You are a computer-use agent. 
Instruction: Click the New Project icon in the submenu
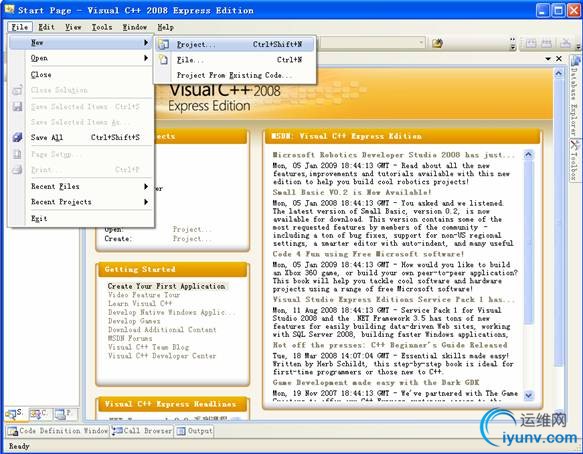(x=164, y=44)
